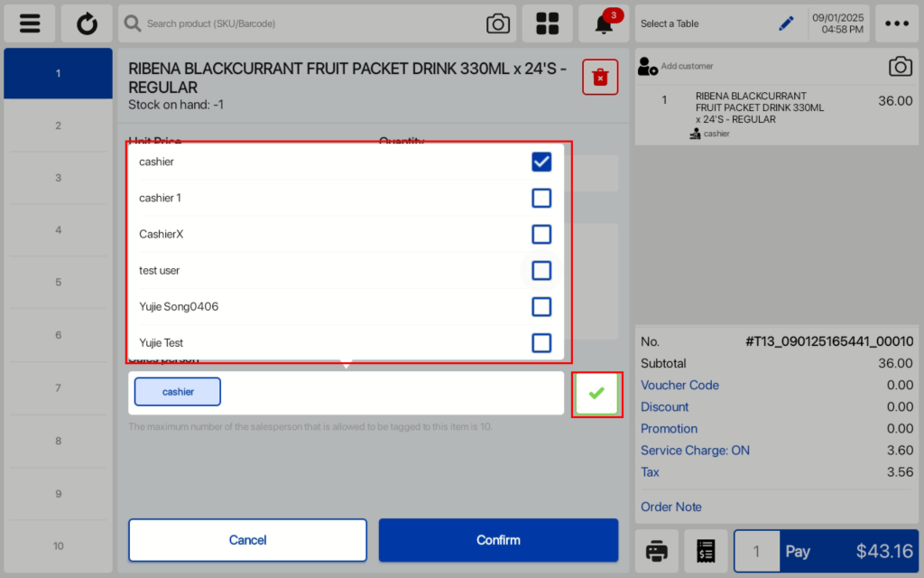Viewport: 924px width, 578px height.
Task: Click the date and time display
Action: tap(837, 23)
